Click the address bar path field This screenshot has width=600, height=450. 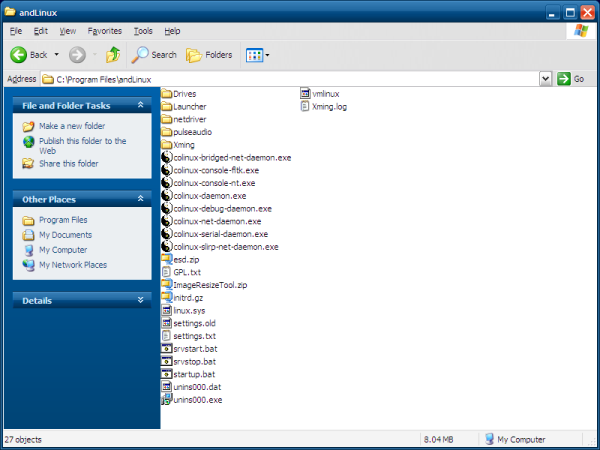coord(290,79)
